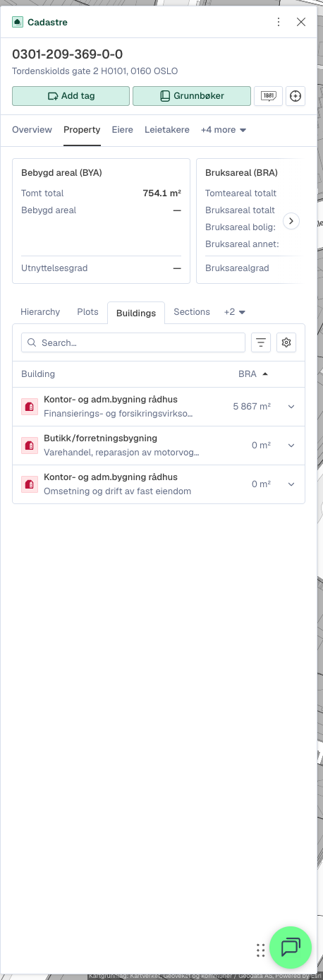Open the three-dot panel options menu
Viewport: 323px width, 980px height.
click(279, 22)
